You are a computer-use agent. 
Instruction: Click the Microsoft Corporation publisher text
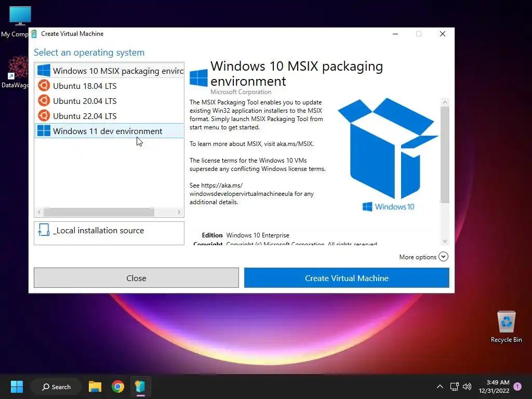(241, 92)
